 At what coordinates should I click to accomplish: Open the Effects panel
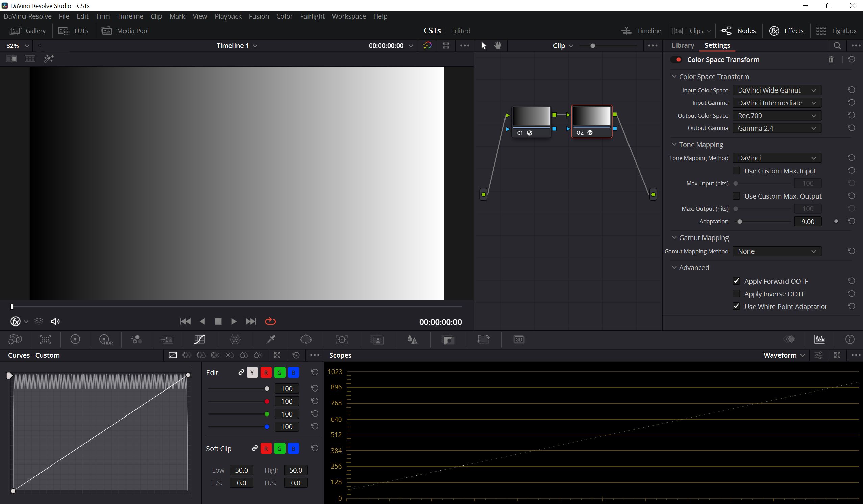tap(786, 31)
